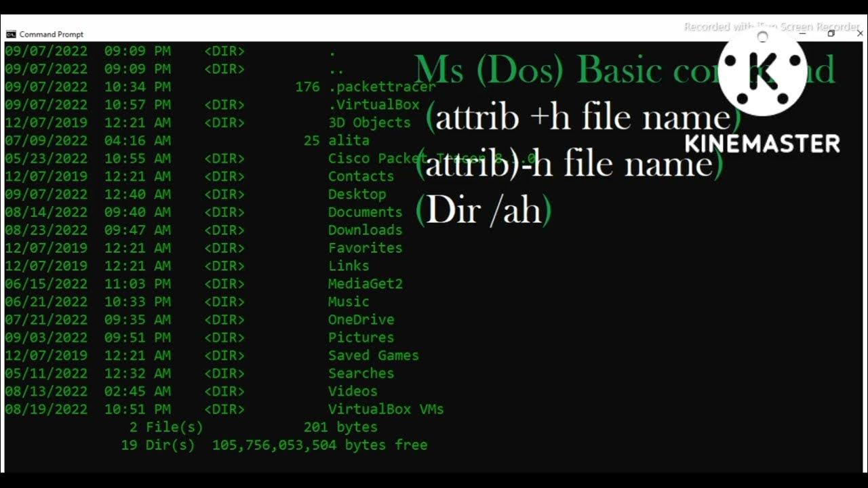Select the 3D Objects directory entry
This screenshot has width=868, height=488.
(x=370, y=123)
